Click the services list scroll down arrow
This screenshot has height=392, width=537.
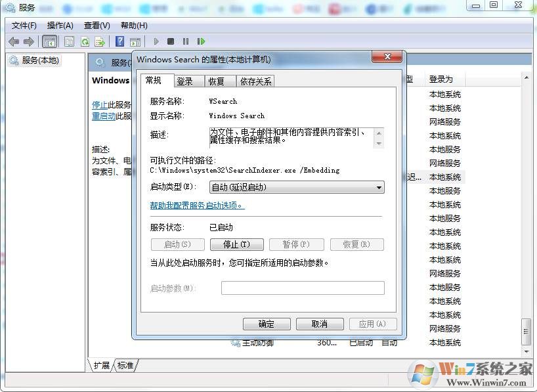tap(526, 351)
